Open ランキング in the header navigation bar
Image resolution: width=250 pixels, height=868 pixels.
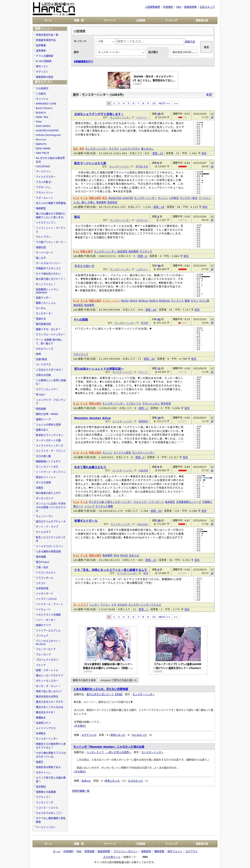(x=171, y=20)
